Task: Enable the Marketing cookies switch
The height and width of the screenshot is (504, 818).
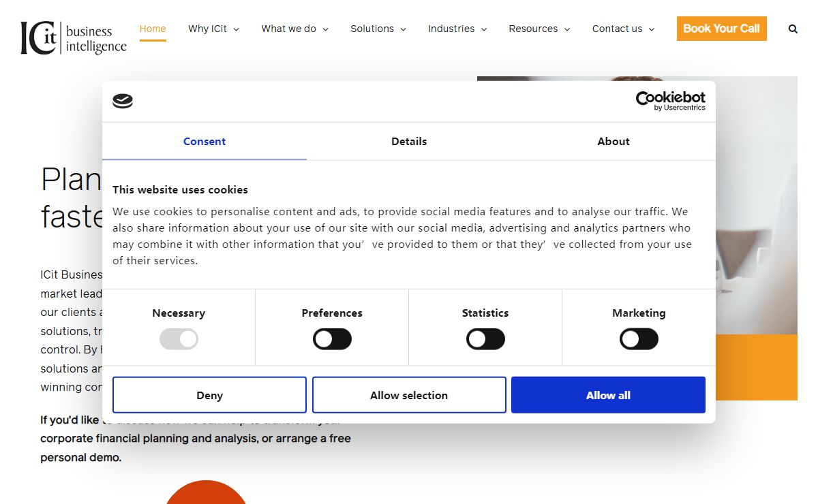Action: click(x=639, y=339)
